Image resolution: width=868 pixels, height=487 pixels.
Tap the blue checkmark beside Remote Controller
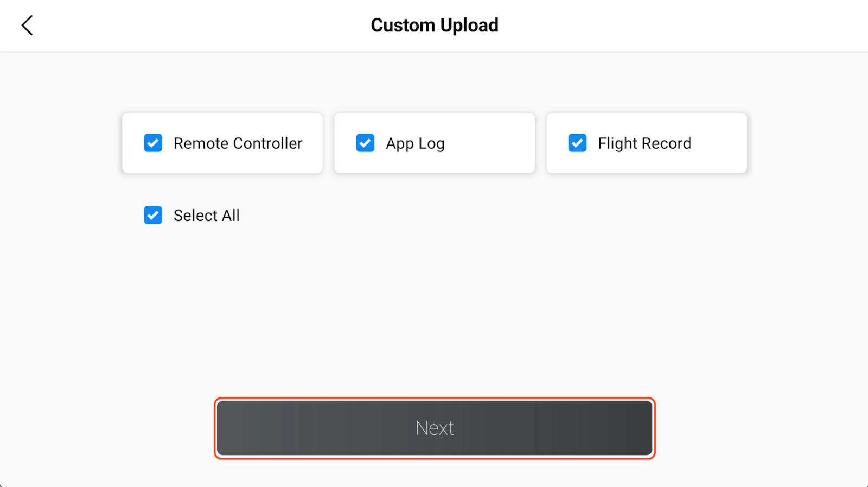(153, 143)
